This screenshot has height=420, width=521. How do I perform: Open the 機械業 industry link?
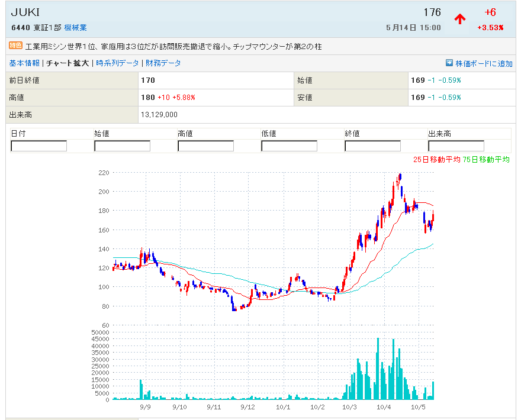click(x=75, y=28)
